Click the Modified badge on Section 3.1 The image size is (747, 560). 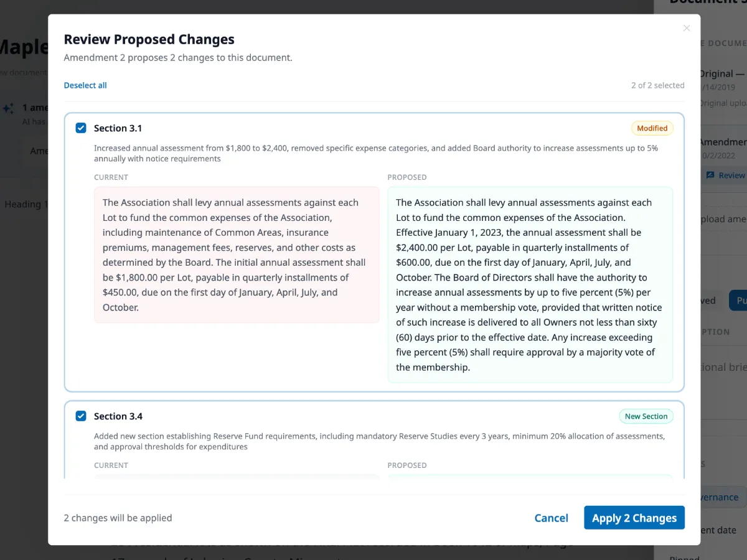tap(652, 128)
